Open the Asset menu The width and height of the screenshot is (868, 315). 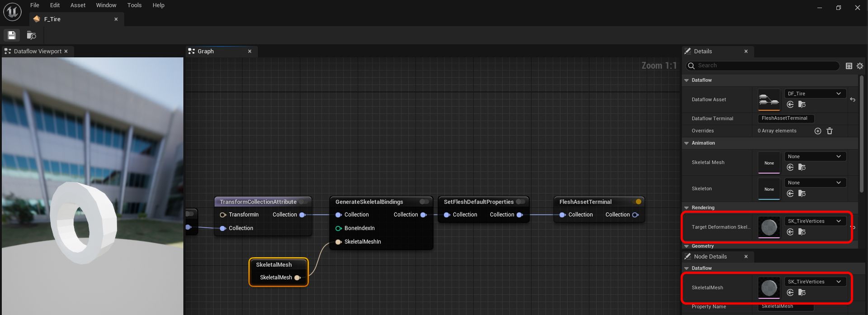pyautogui.click(x=78, y=5)
